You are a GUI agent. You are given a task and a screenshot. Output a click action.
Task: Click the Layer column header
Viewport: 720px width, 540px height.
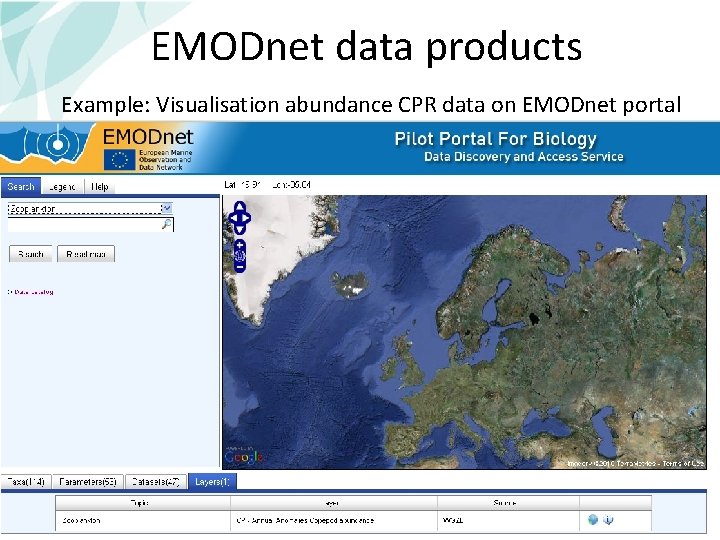pos(333,503)
